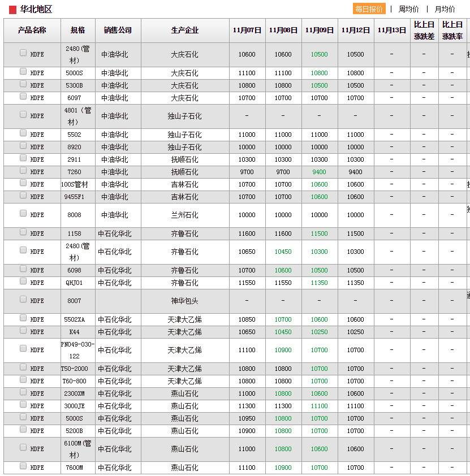Click 11月12日 price 10700 in 6097 row
Viewport: 470px width, 476px height.
356,98
